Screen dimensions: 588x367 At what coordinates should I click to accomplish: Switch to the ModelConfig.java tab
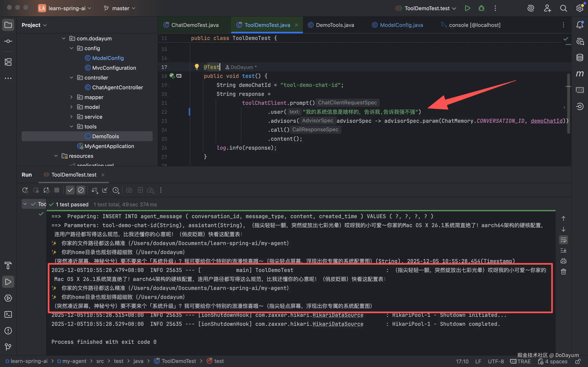pos(401,25)
